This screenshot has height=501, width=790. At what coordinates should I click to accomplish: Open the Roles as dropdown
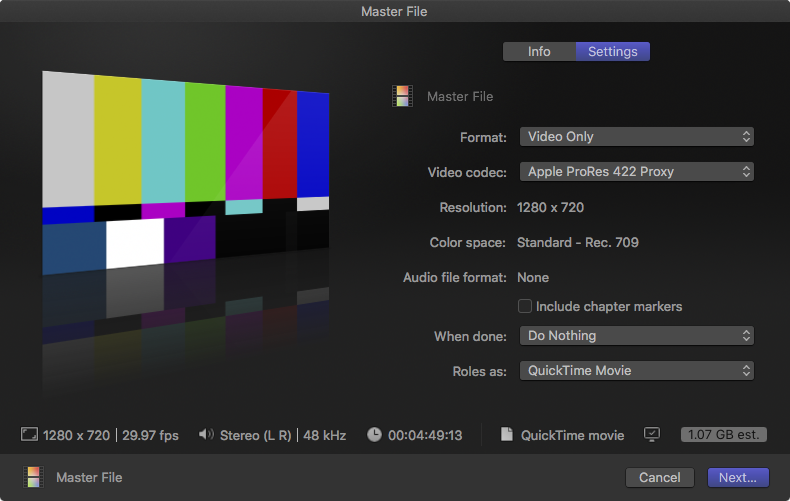pyautogui.click(x=637, y=370)
